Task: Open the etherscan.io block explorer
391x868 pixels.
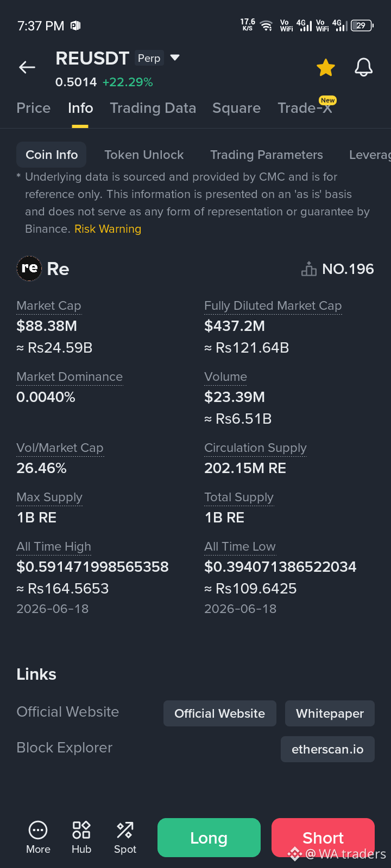Action: [327, 749]
